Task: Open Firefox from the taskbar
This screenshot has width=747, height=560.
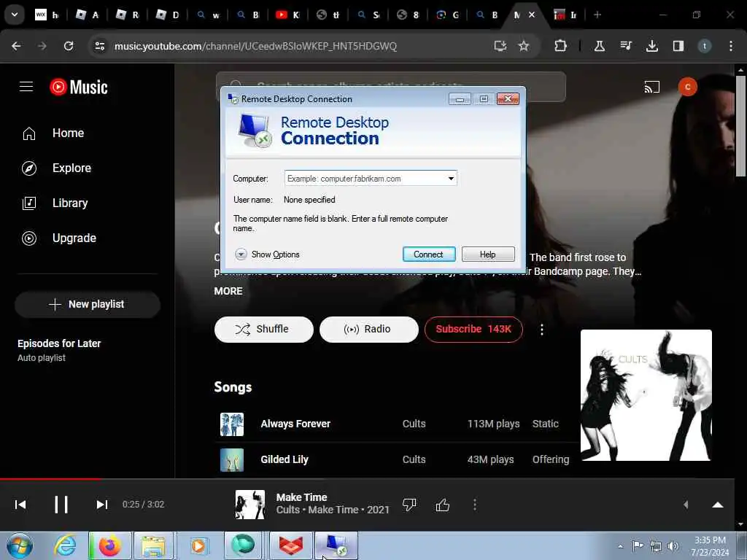Action: point(110,545)
